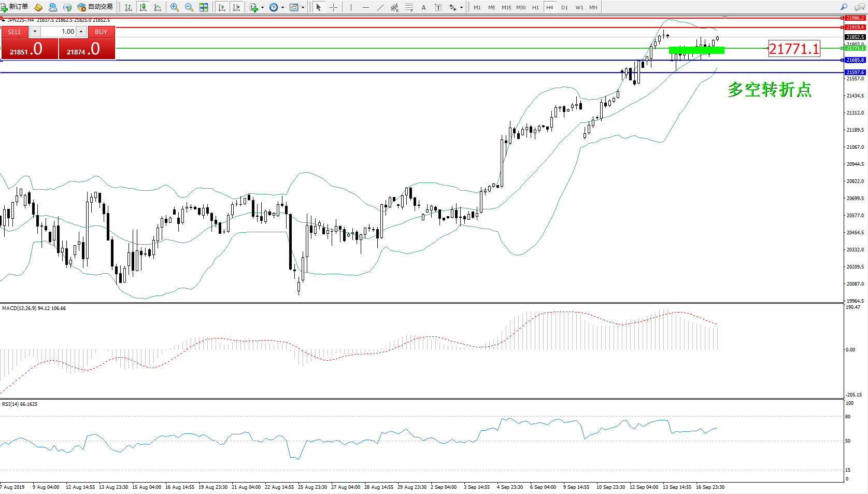Enable chart auto scroll icon

click(x=222, y=7)
